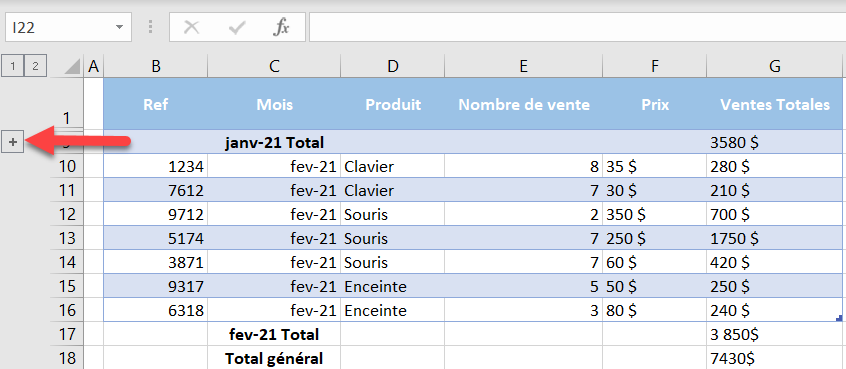
Task: Select column G header
Action: 776,67
